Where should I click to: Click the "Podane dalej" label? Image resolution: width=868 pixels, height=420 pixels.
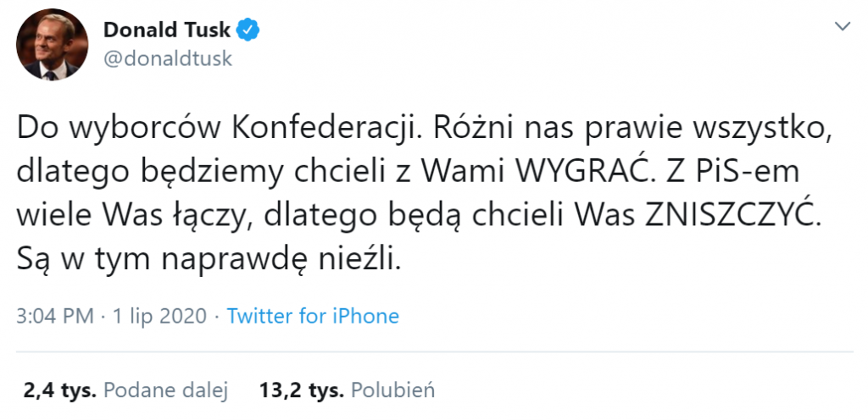click(166, 390)
